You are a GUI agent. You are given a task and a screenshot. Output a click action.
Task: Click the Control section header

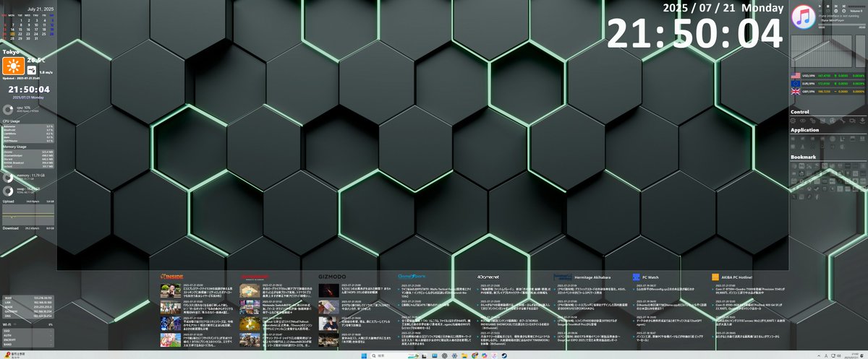tap(799, 112)
